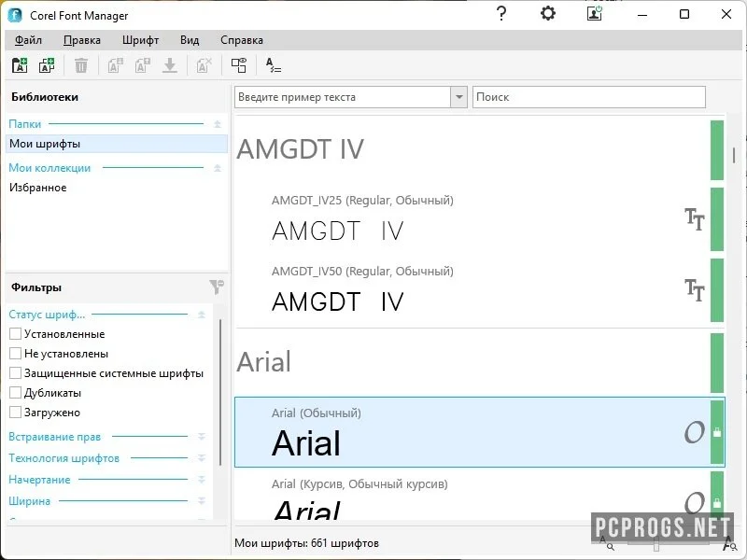Minimize the Corel Font Manager window
This screenshot has height=560, width=747.
(x=642, y=14)
